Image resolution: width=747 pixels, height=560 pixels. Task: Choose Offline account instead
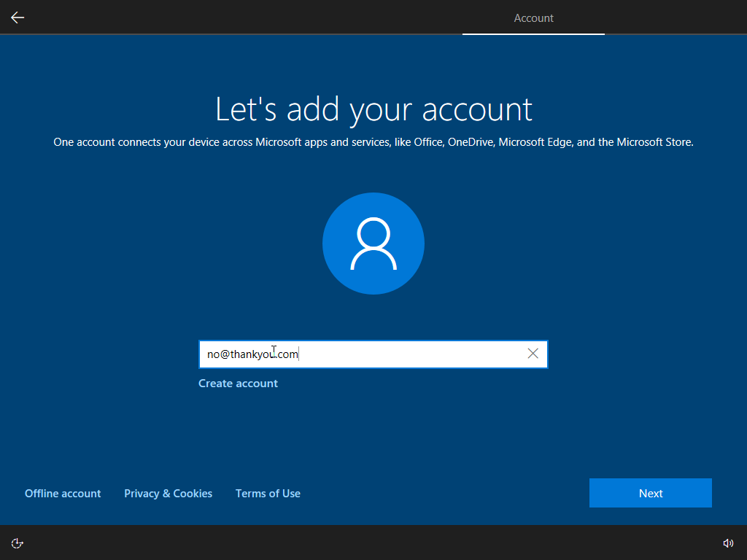point(62,493)
